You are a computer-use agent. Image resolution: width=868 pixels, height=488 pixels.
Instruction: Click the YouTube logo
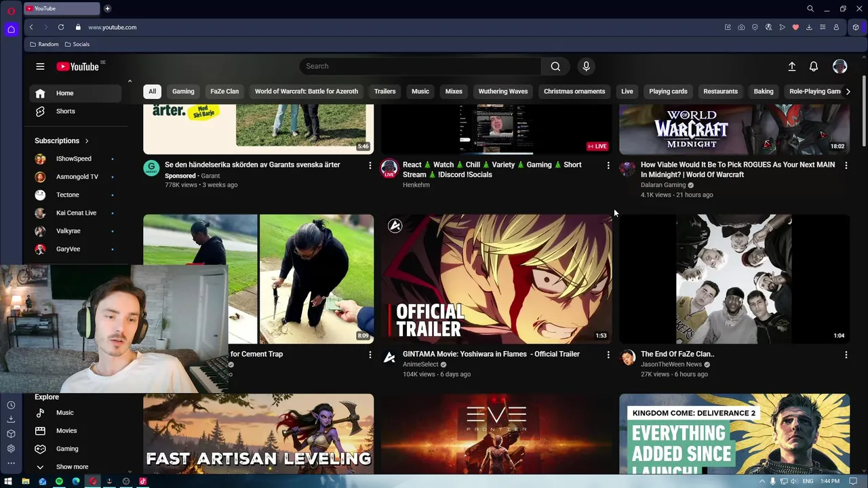tap(78, 66)
